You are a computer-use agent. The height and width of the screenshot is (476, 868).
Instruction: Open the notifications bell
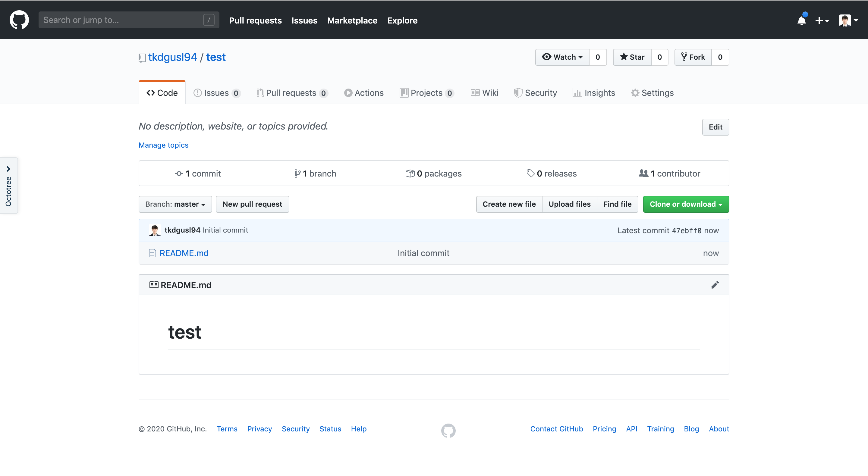[802, 20]
